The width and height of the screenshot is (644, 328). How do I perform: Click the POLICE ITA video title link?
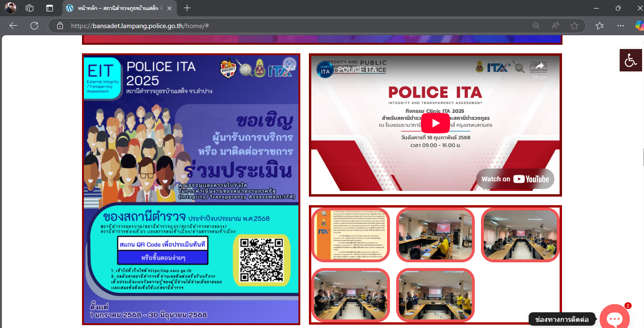[357, 70]
